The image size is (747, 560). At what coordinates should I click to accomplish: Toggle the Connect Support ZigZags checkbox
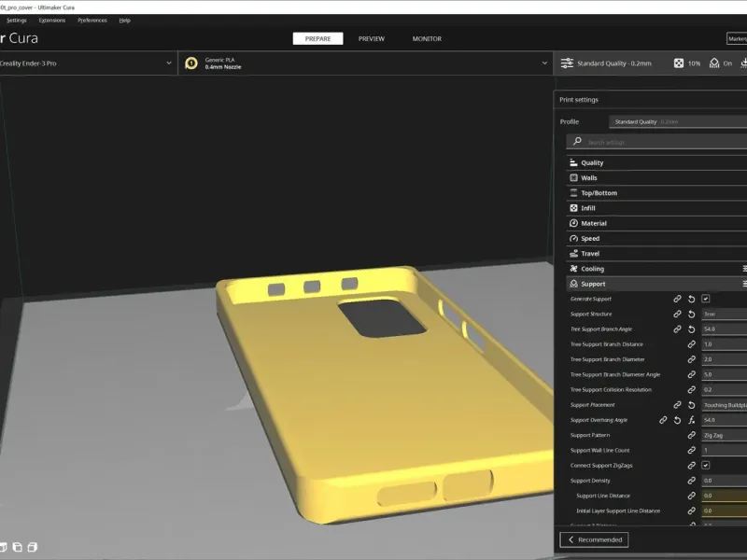pos(706,465)
